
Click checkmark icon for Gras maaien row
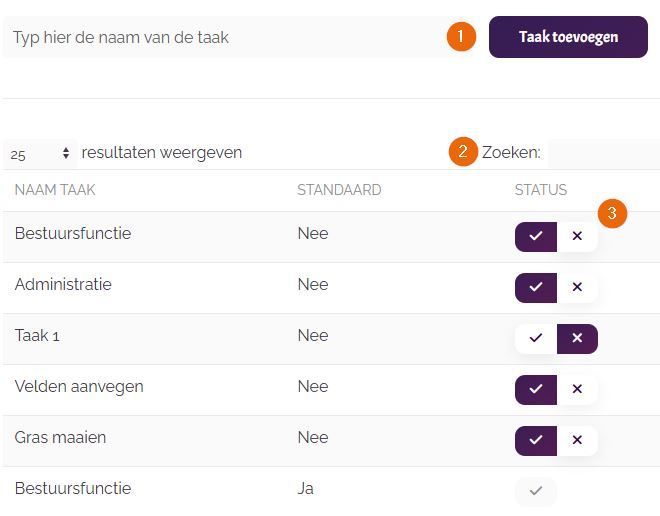(x=536, y=440)
